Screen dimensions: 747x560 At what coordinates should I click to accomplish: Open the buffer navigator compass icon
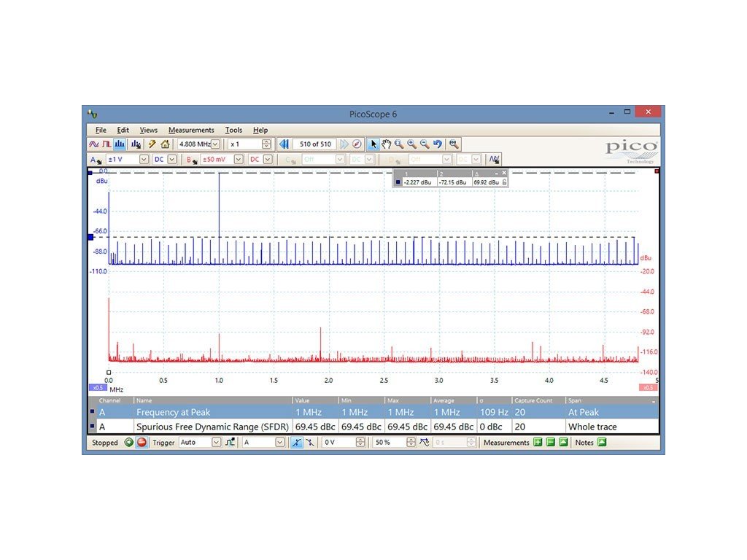tap(357, 144)
